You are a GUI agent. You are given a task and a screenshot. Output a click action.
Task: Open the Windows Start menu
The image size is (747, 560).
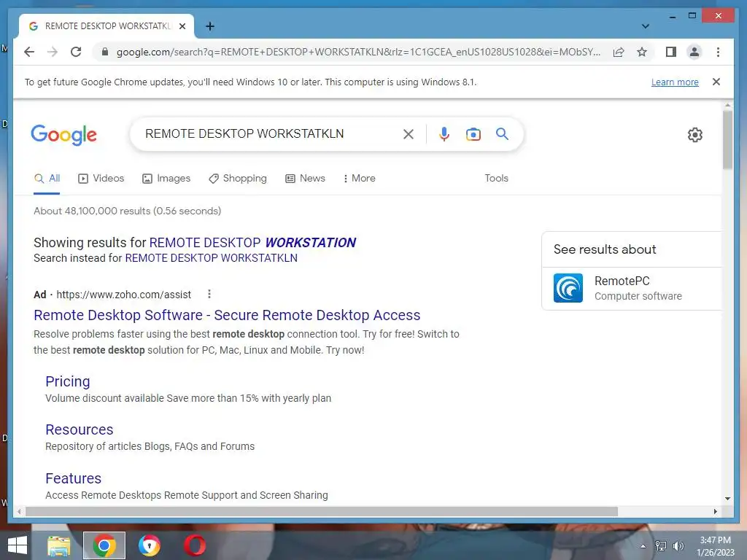[18, 545]
